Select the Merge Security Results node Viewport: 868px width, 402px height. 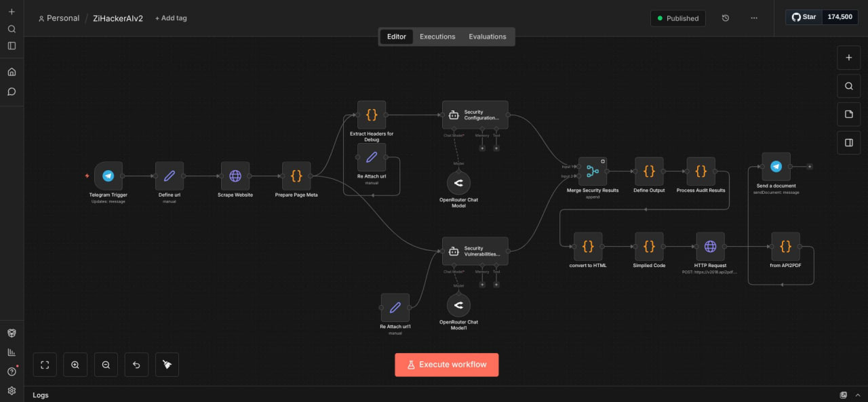pyautogui.click(x=593, y=172)
